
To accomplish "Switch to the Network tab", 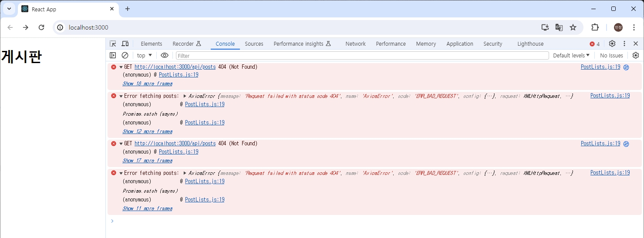I will [x=355, y=44].
